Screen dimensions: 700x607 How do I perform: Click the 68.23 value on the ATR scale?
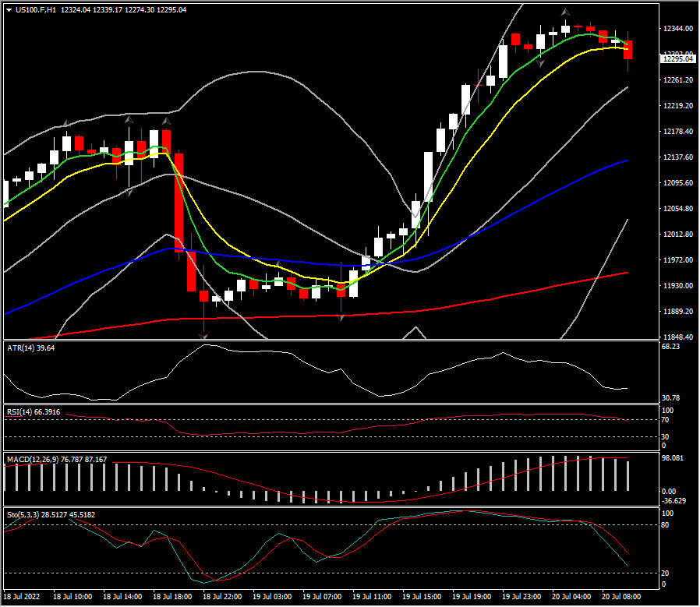click(670, 346)
